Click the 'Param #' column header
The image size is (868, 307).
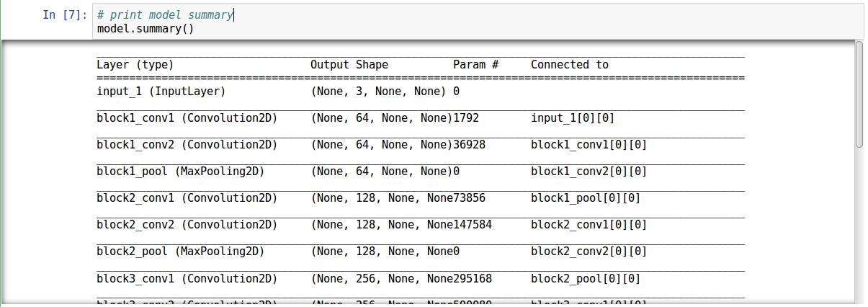tap(475, 65)
